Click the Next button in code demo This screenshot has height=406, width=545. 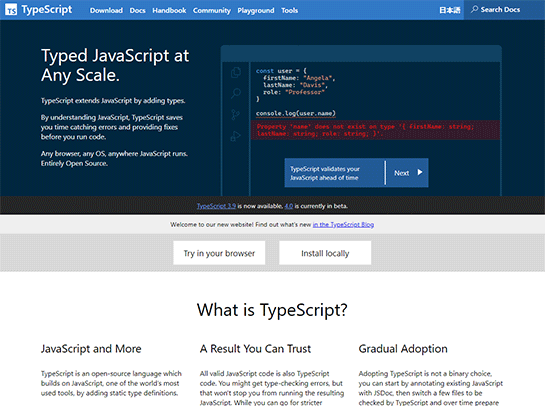coord(407,173)
